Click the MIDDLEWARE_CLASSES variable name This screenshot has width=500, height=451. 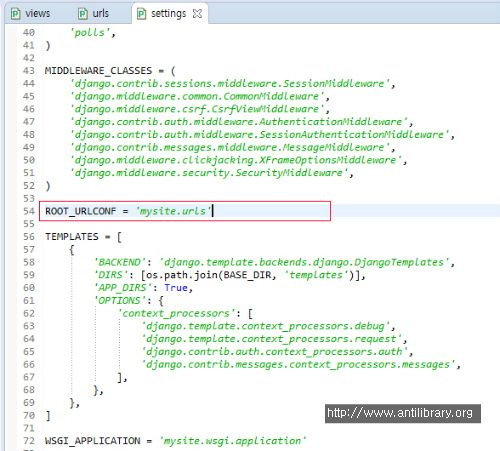coord(98,71)
